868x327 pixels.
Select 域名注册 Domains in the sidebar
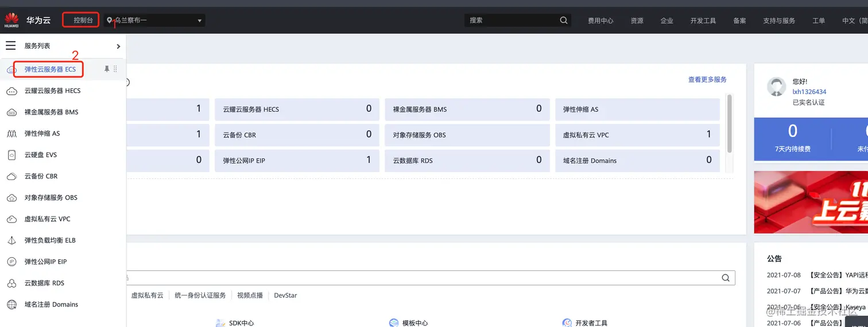tap(51, 305)
